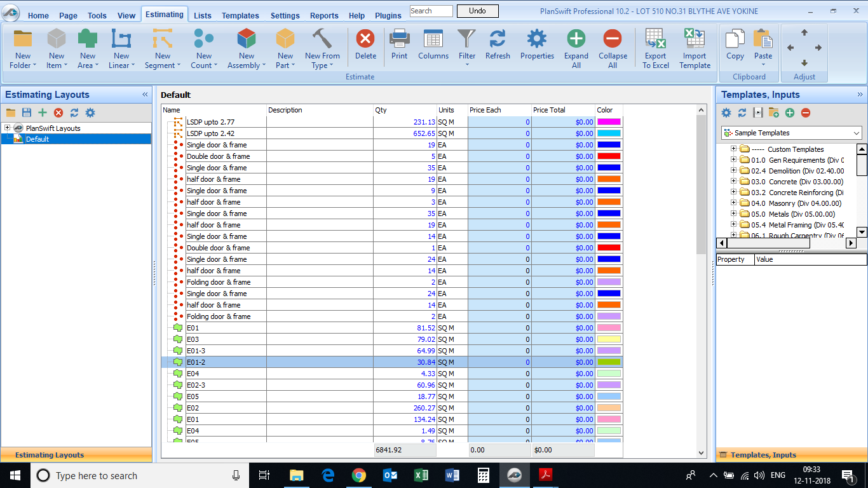Viewport: 868px width, 488px height.
Task: Select the LSDP upto 2.42 row name
Action: 210,133
